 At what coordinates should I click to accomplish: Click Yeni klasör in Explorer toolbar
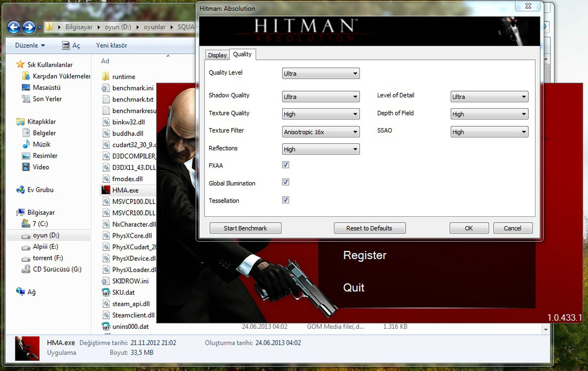tap(111, 45)
